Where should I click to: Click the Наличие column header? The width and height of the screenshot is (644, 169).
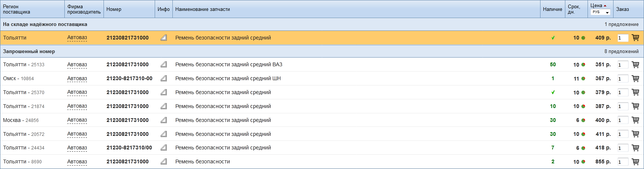click(553, 9)
